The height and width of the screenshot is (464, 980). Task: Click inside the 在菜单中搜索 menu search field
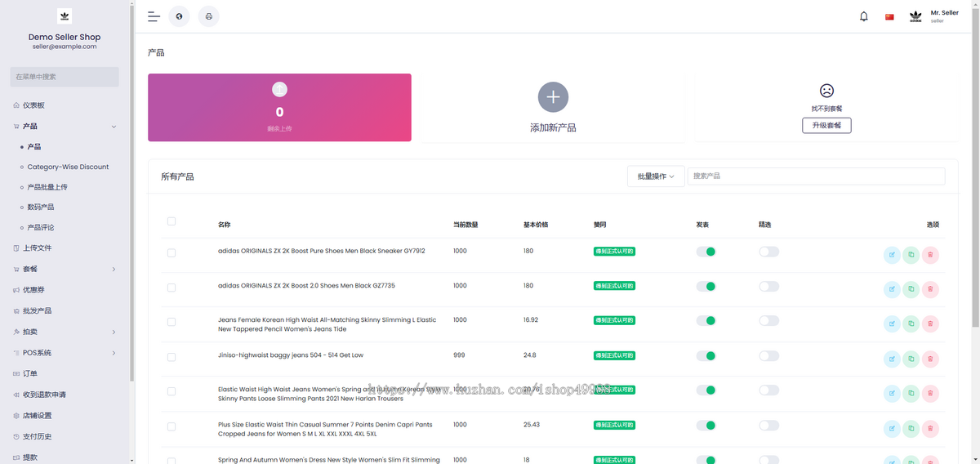65,77
